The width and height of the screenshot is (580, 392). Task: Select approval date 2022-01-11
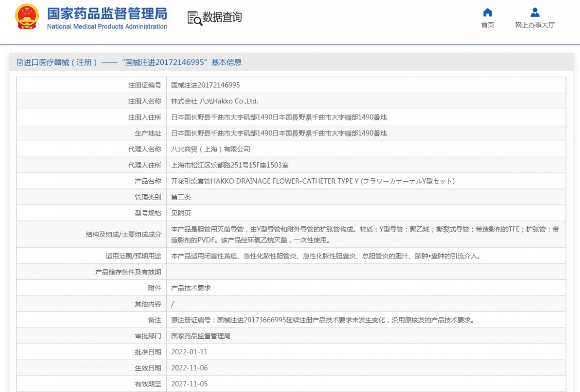(189, 352)
